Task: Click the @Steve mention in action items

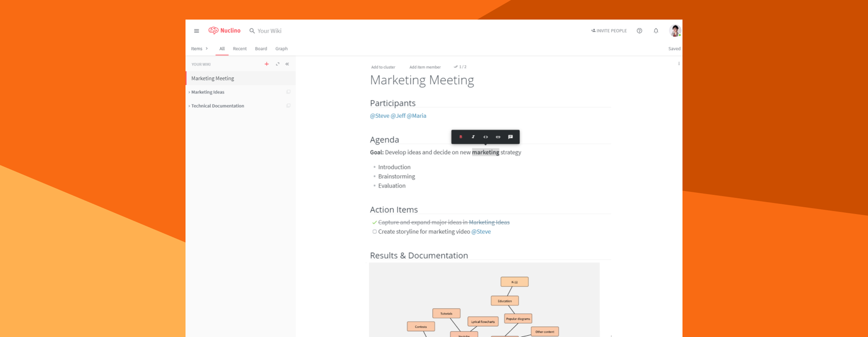Action: tap(481, 232)
